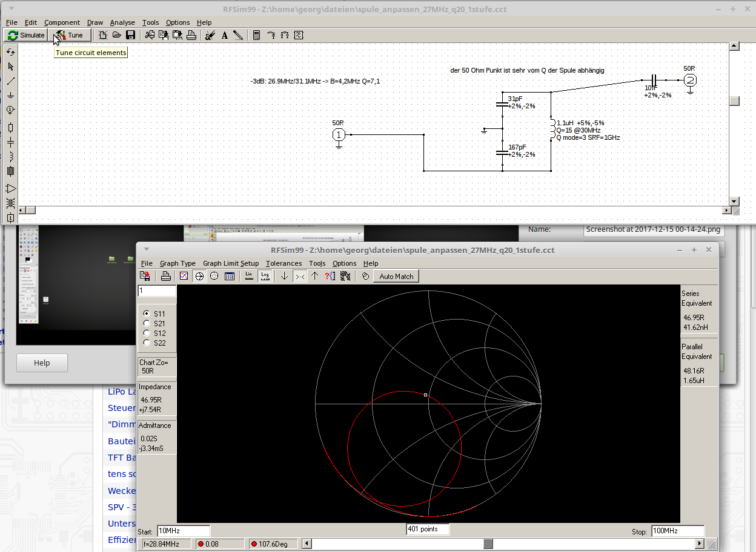756x552 pixels.
Task: Click the calculator icon in toolbar
Action: click(x=256, y=35)
